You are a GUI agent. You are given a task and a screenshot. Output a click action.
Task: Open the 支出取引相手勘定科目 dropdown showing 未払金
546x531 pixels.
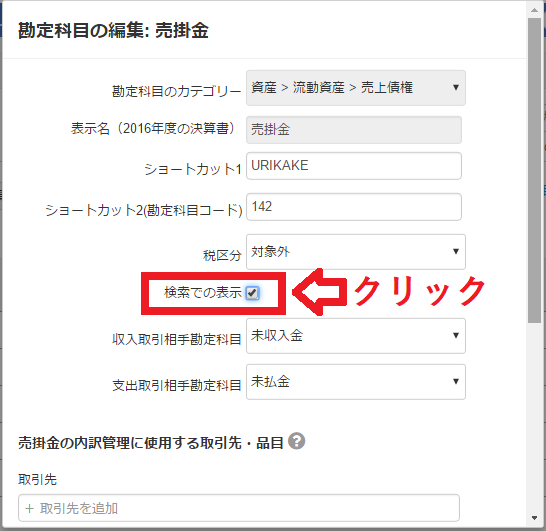click(356, 382)
